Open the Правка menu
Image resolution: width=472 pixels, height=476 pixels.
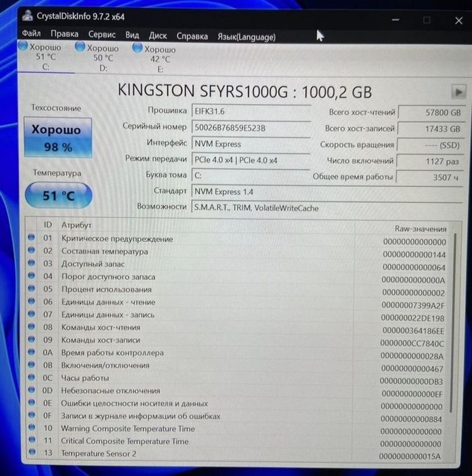pyautogui.click(x=65, y=34)
